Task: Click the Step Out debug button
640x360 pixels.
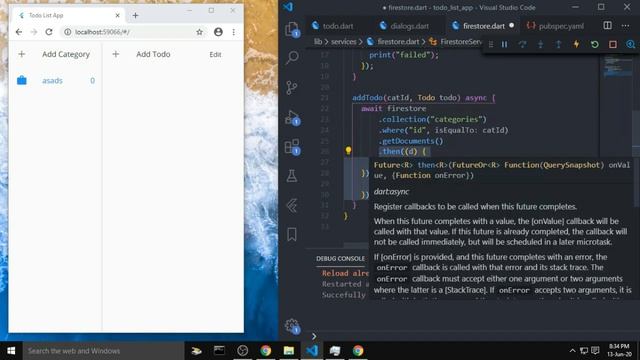Action: tap(558, 44)
